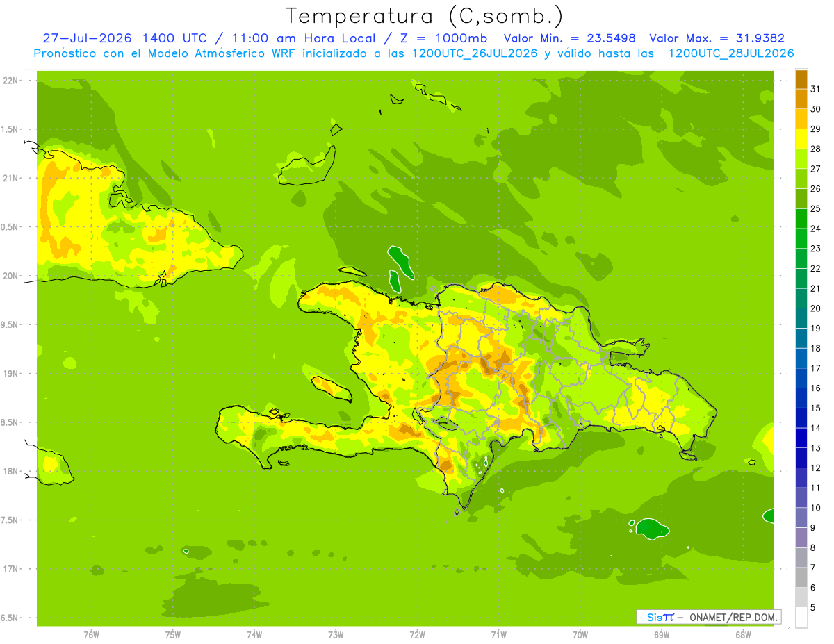Pick the olive-green swatch between 25 and 26
This screenshot has width=834, height=644.
coord(801,199)
